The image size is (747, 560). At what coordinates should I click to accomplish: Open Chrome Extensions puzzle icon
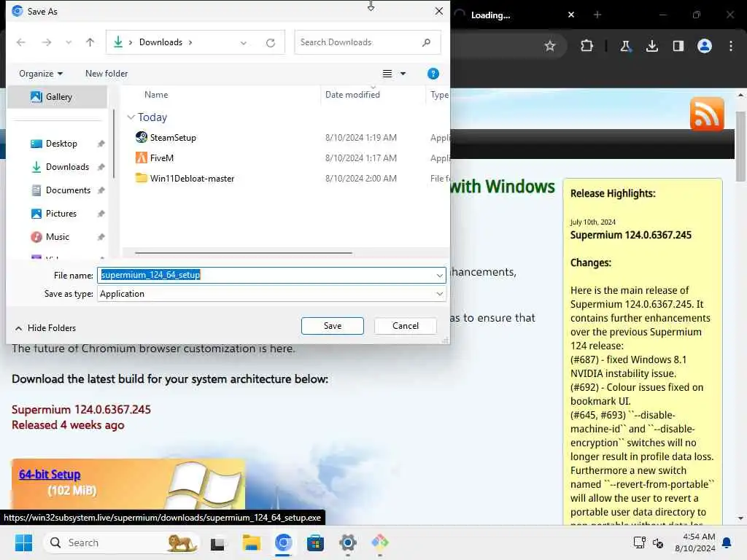click(x=587, y=46)
